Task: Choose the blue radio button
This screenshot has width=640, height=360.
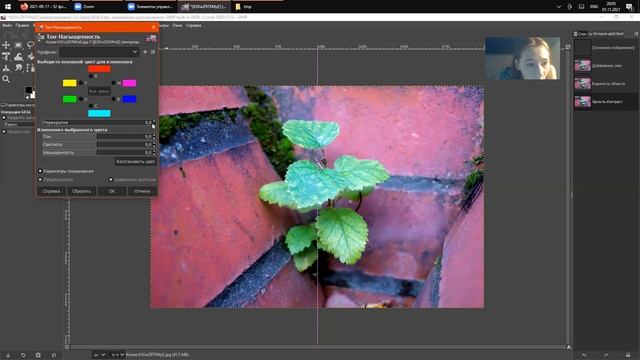Action: 113,99
